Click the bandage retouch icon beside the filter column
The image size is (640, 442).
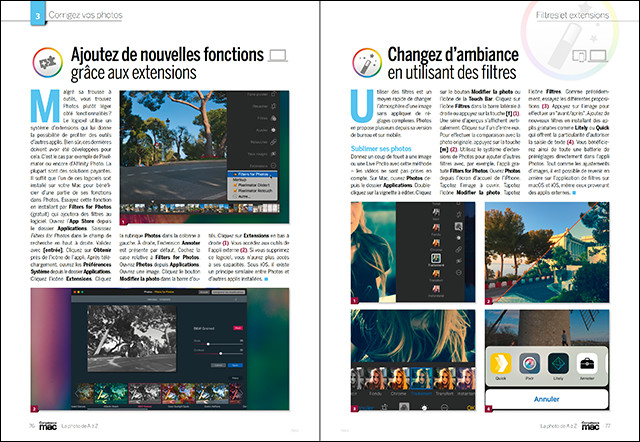click(x=459, y=249)
